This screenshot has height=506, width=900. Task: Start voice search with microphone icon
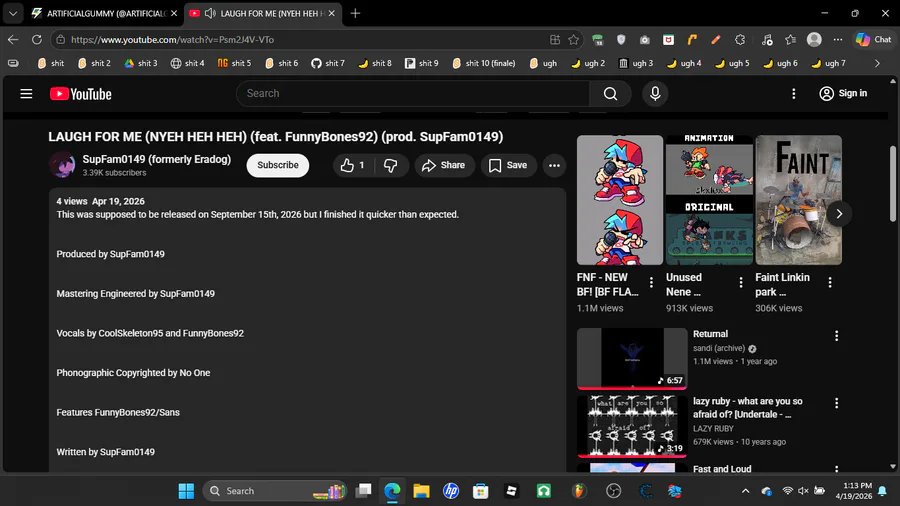(655, 94)
